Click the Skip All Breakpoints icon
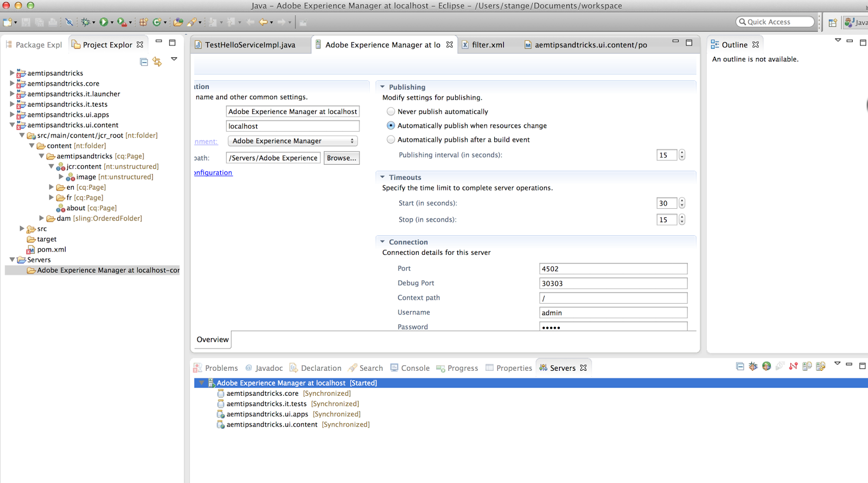Viewport: 868px width, 483px height. click(x=69, y=22)
